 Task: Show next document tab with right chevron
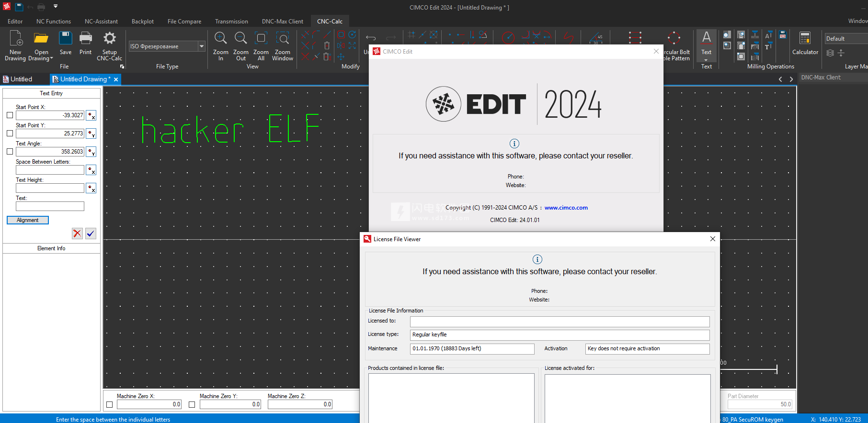(791, 79)
